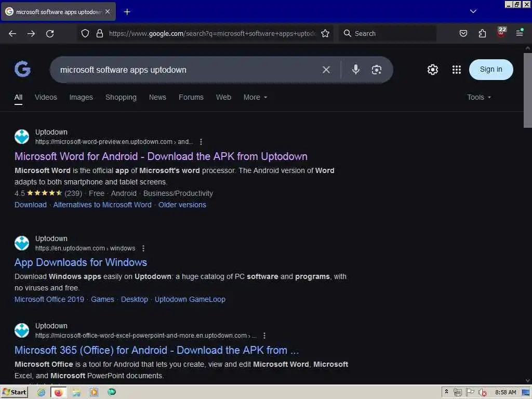Expand the More search filters dropdown
Viewport: 532px width, 399px height.
tap(255, 97)
